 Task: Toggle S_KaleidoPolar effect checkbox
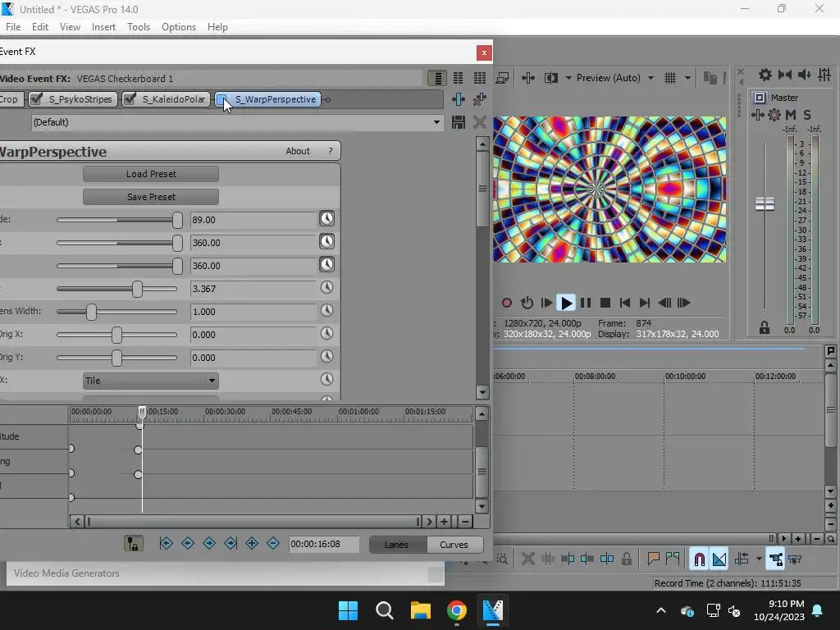(x=130, y=99)
